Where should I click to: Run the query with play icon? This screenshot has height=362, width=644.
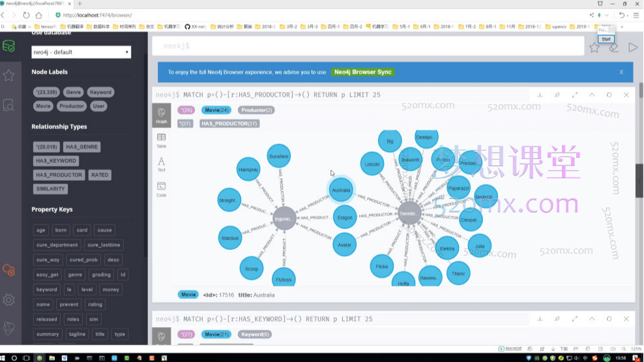(x=632, y=47)
